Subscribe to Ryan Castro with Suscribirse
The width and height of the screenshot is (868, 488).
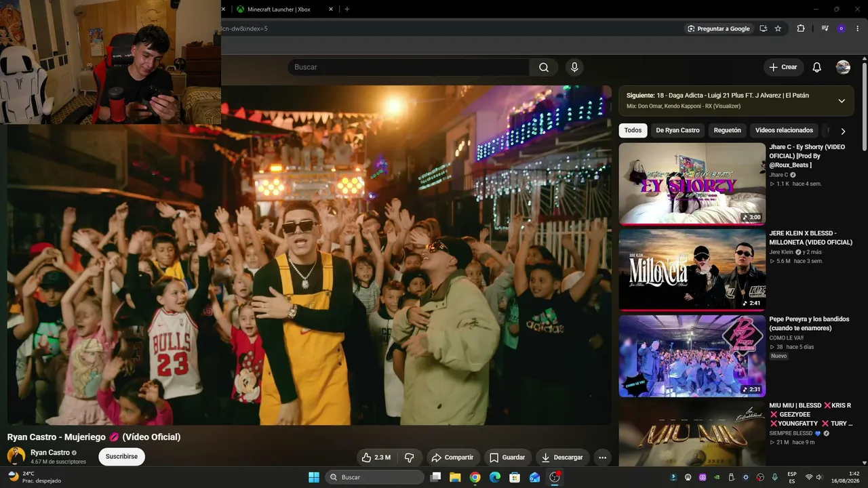pos(121,457)
